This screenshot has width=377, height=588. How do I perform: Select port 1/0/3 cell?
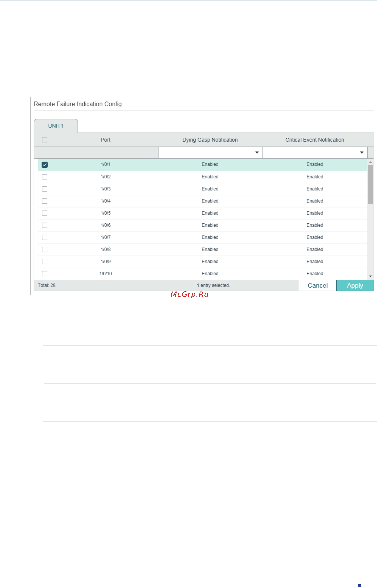pos(105,189)
